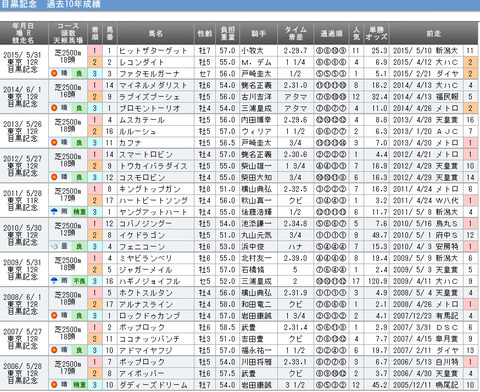The width and height of the screenshot is (480, 392).
Task: Select horse name ホクトスルタン
Action: (x=146, y=293)
